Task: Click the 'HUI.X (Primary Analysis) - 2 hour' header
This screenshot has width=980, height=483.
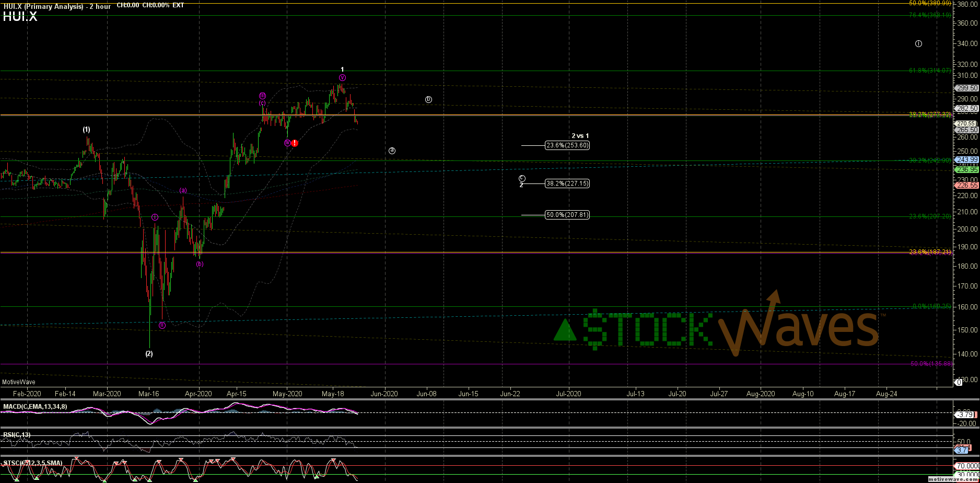Action: pyautogui.click(x=56, y=6)
